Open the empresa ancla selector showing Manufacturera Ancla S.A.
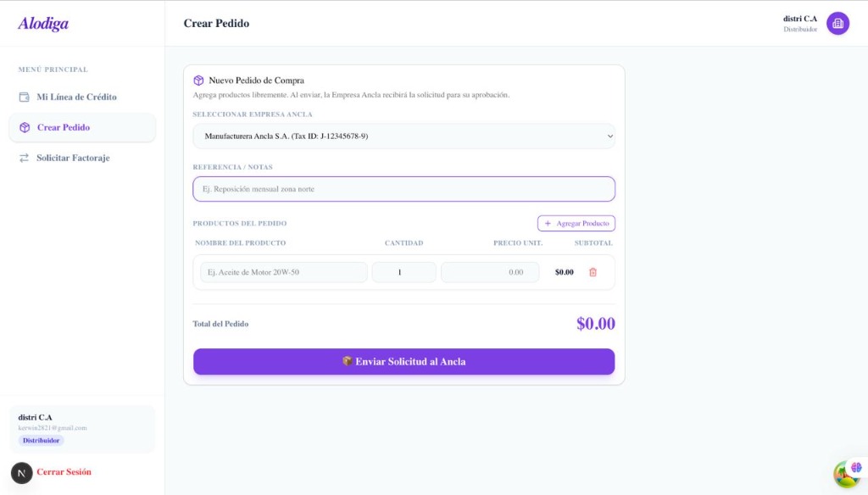868x495 pixels. coord(403,136)
